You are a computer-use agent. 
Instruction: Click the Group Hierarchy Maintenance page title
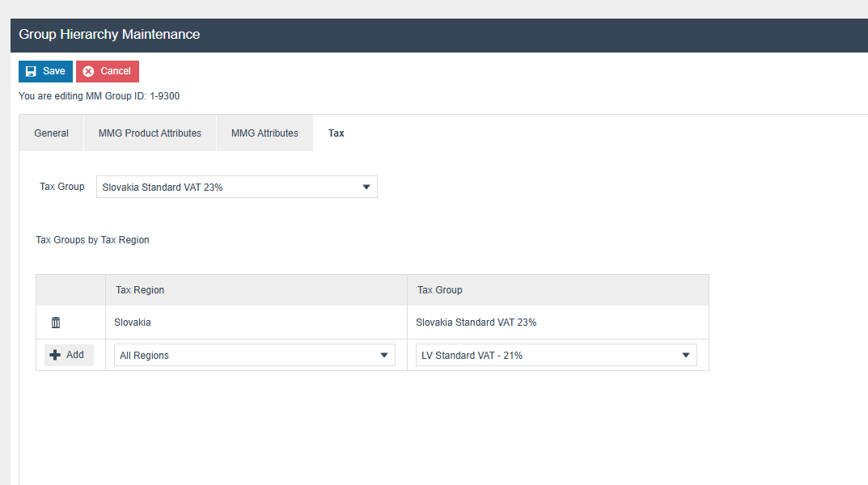pos(109,35)
